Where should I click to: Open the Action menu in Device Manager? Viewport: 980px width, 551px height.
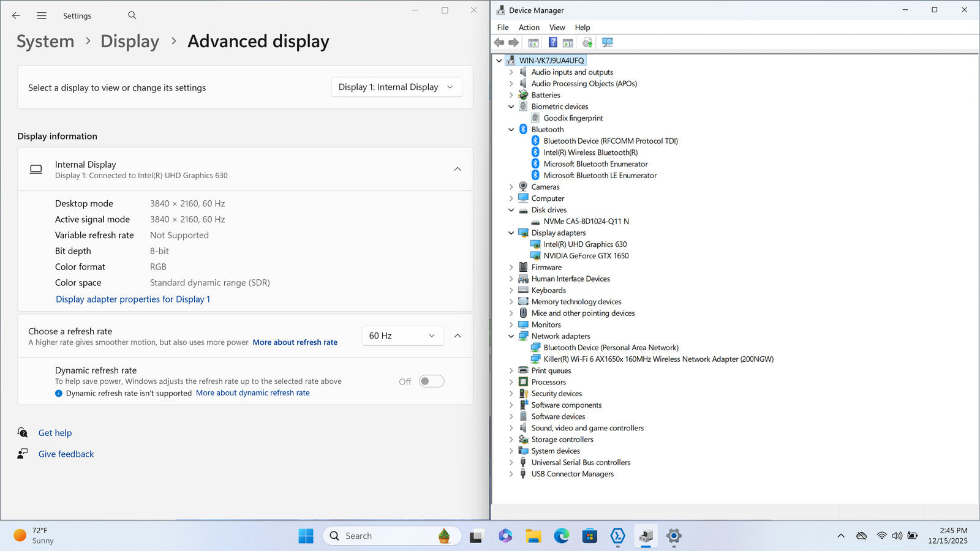(529, 28)
